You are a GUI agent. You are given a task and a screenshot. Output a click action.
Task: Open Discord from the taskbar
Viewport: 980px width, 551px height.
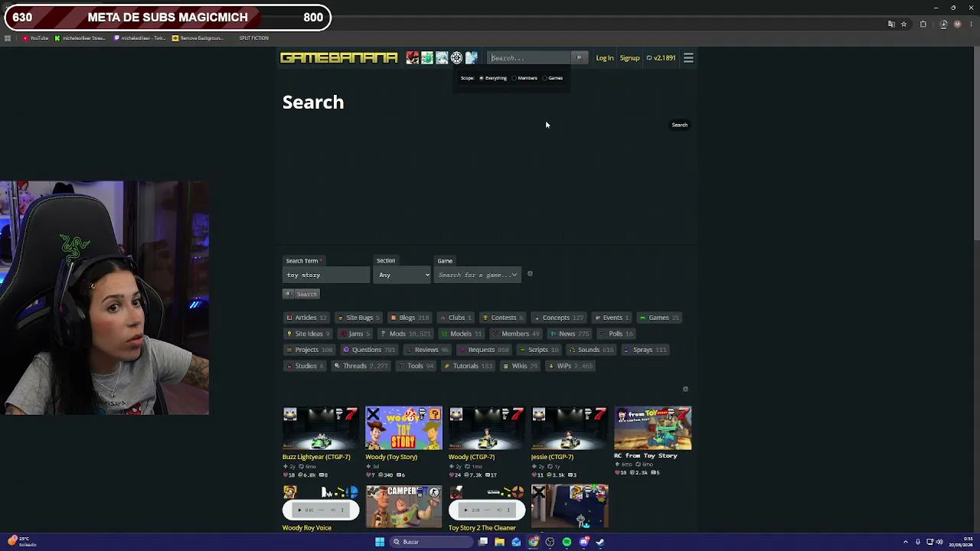click(x=583, y=542)
